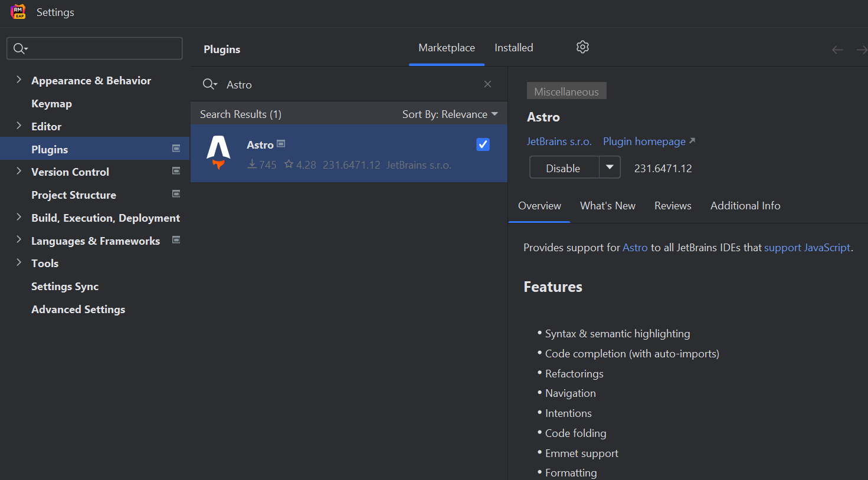Click the star rating icon showing 4.28

289,164
